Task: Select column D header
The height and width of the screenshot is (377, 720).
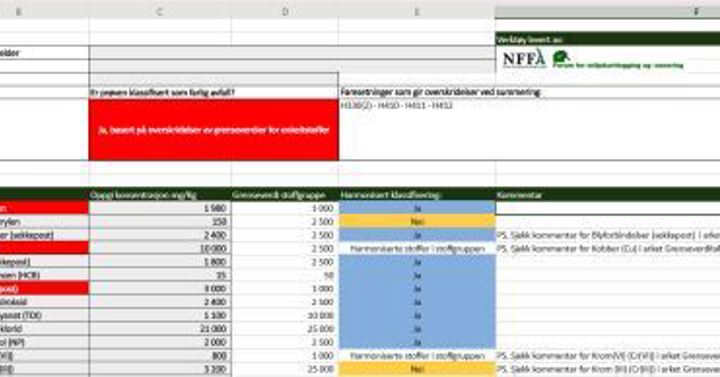Action: pyautogui.click(x=285, y=12)
